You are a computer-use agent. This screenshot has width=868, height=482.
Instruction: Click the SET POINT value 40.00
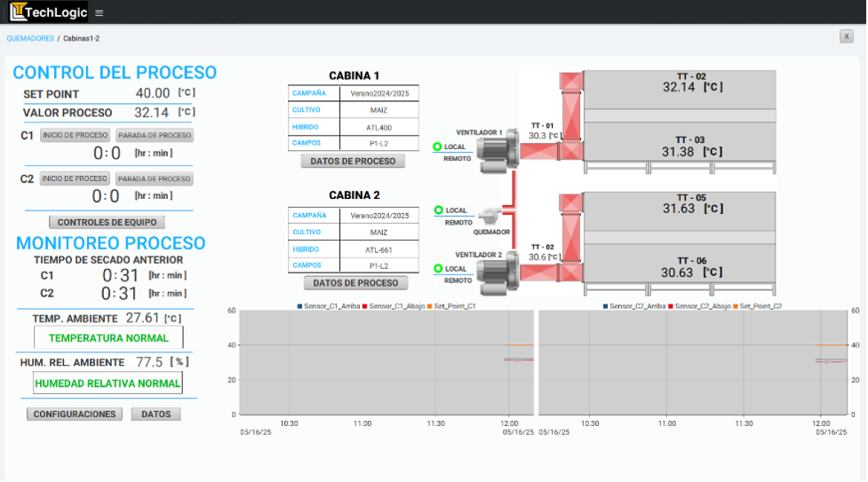(x=152, y=93)
